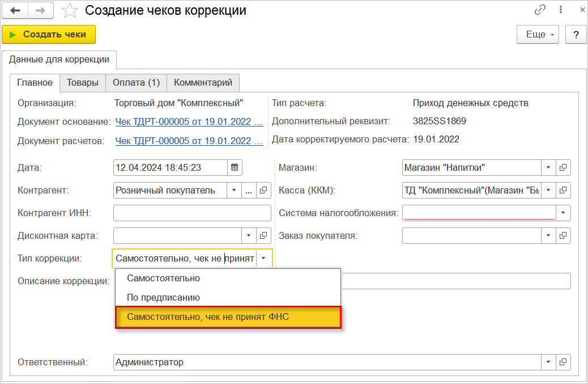
Task: Expand the Дисконтная карта dropdown
Action: point(249,235)
